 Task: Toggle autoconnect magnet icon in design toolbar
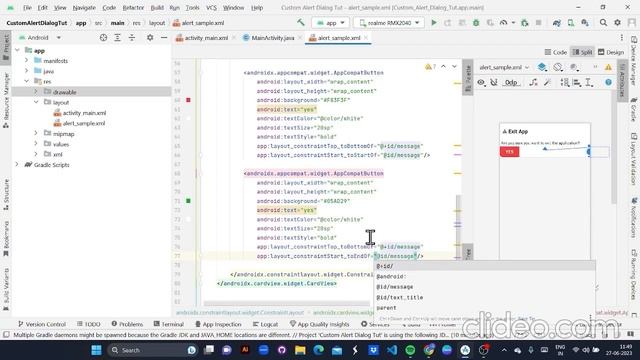(494, 82)
